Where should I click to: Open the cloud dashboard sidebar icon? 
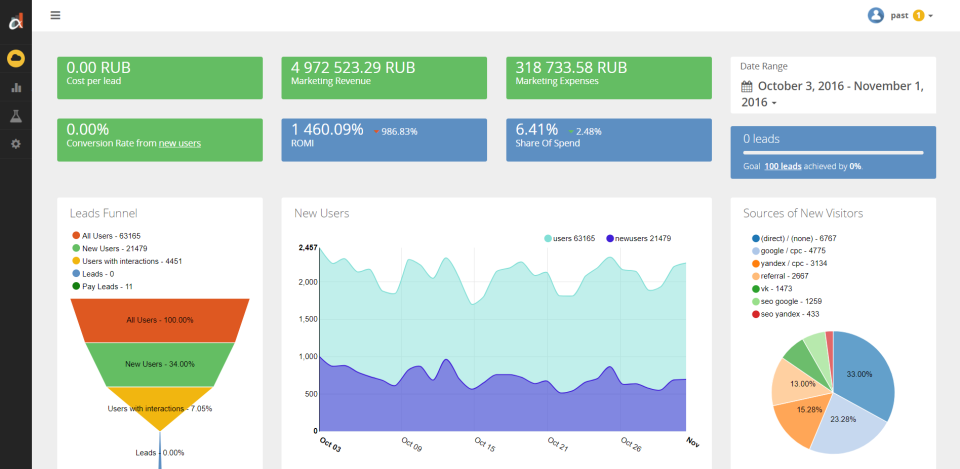click(x=16, y=59)
